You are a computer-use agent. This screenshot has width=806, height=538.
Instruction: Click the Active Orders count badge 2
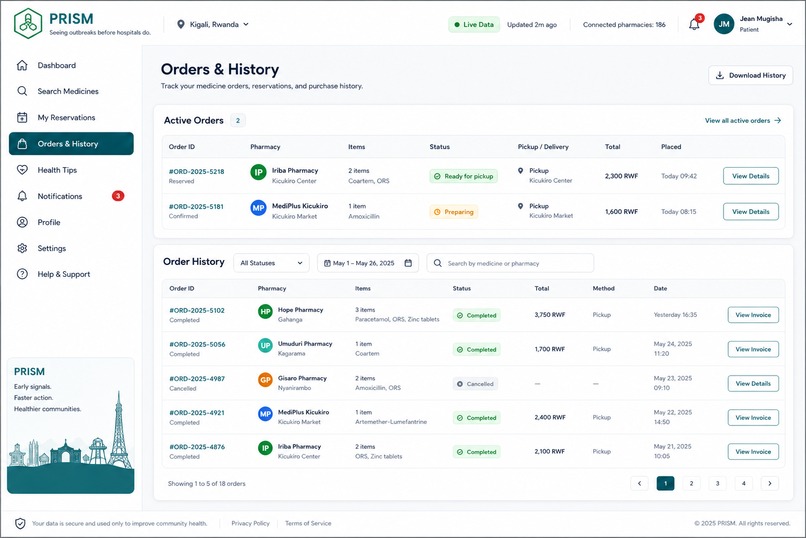click(x=237, y=120)
